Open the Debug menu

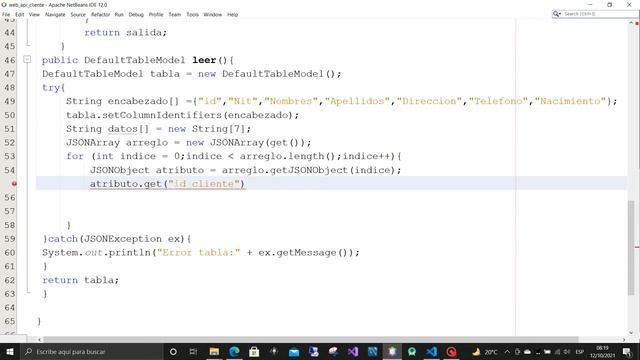click(136, 14)
